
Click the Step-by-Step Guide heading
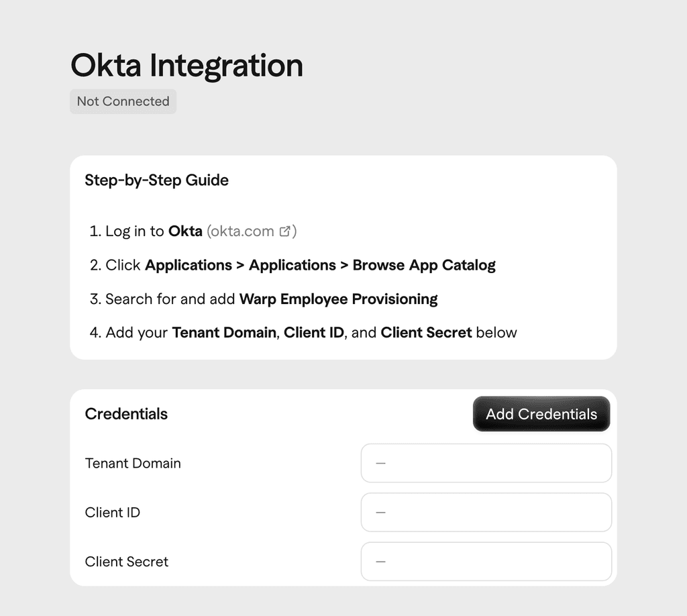point(156,181)
